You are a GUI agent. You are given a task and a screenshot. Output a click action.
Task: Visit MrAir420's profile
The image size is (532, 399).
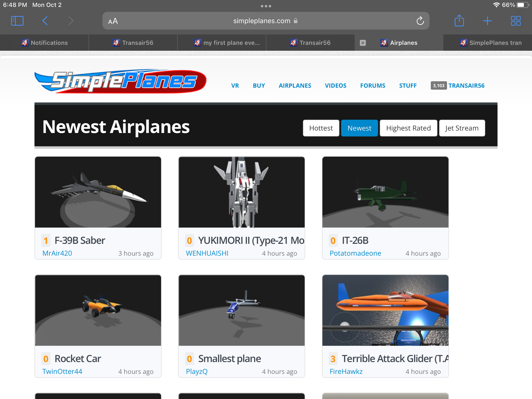click(57, 253)
